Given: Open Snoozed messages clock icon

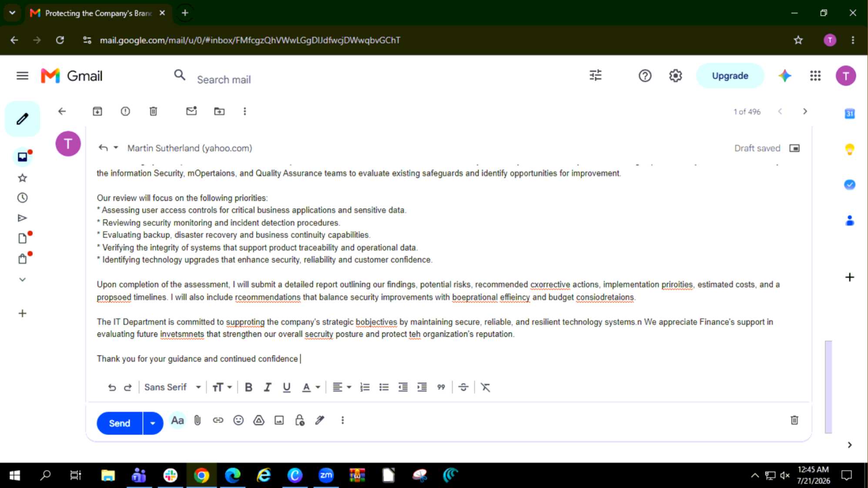Looking at the screenshot, I should coord(22,198).
